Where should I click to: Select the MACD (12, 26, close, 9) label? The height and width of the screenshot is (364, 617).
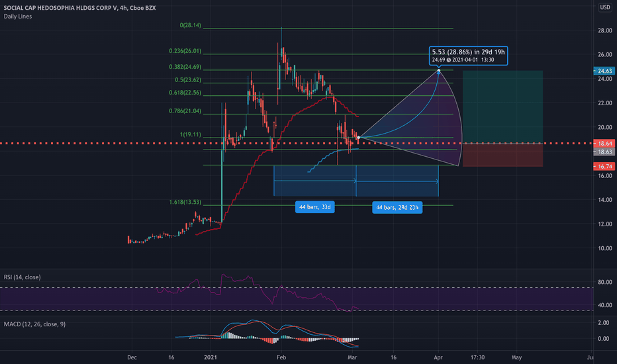34,324
